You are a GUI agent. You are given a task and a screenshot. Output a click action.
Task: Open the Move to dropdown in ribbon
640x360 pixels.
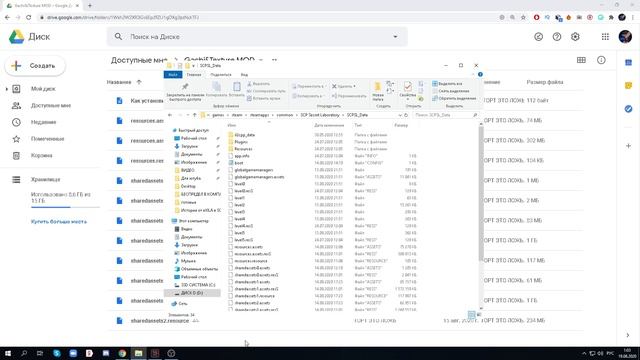[309, 86]
